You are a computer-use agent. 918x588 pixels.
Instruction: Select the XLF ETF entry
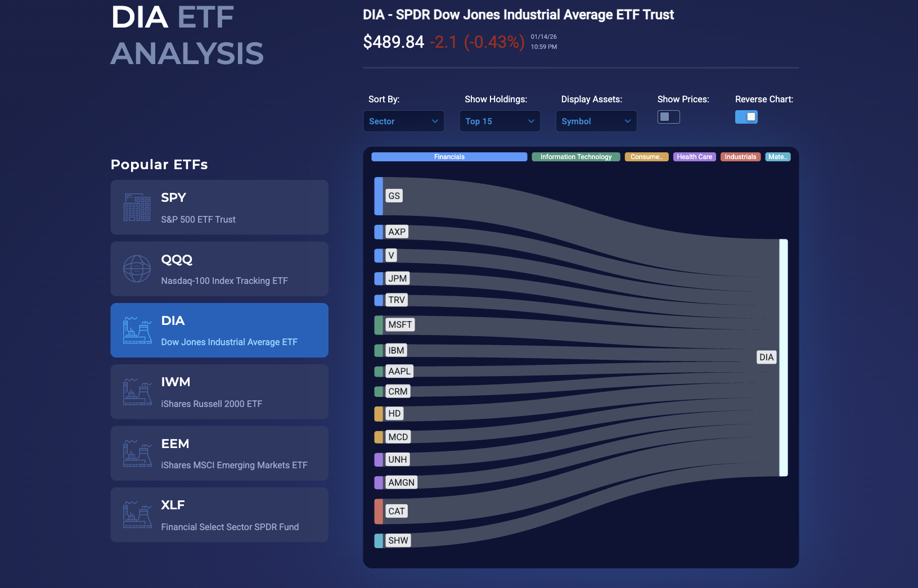pos(219,514)
